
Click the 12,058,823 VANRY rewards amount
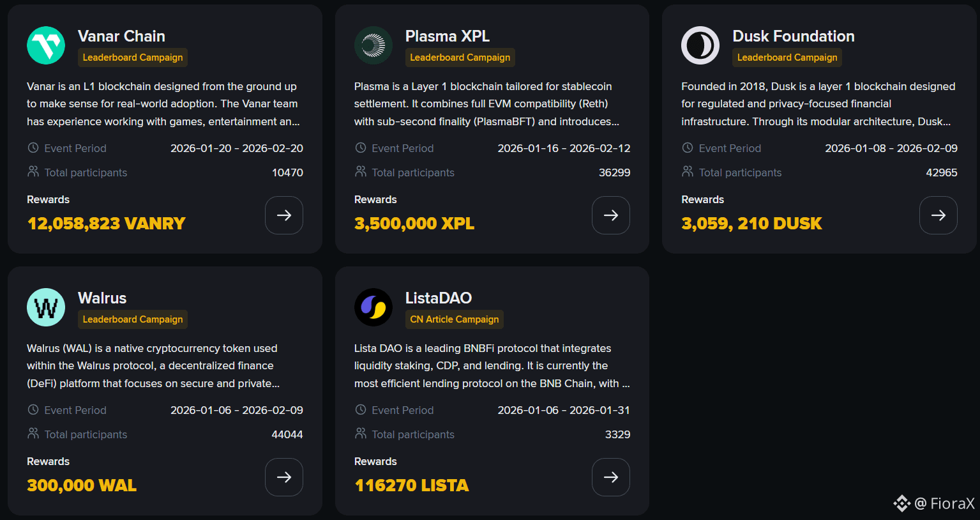click(106, 224)
